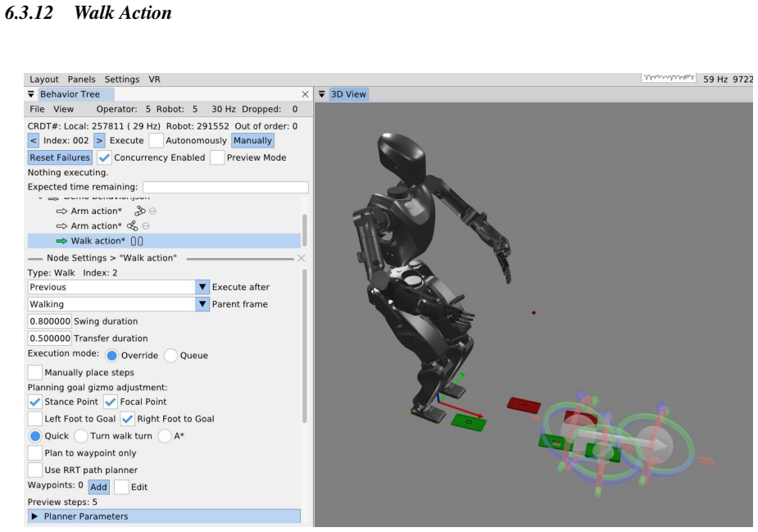Click the node settings scrollbar
Screen dimensions: 758x532
tap(305, 346)
